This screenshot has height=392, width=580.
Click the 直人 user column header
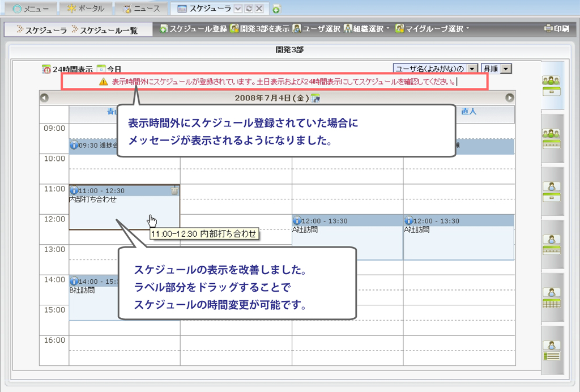[468, 112]
